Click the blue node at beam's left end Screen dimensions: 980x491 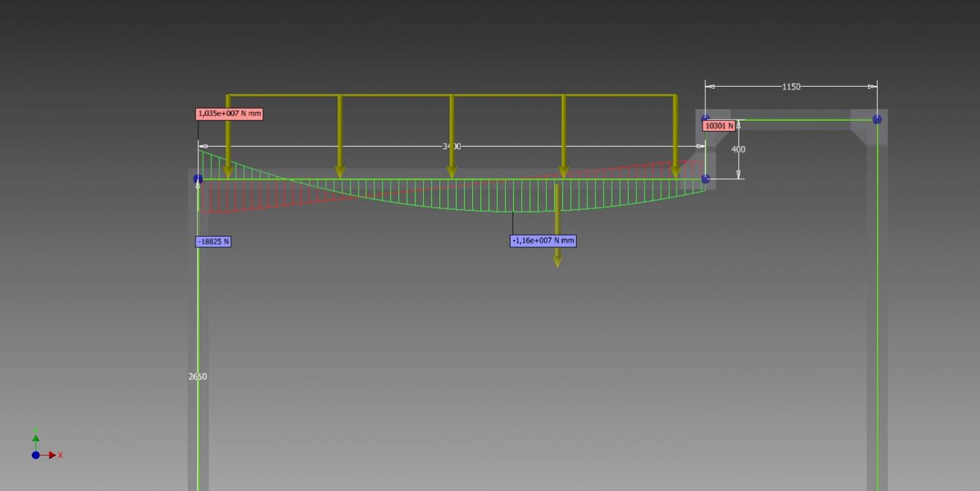(198, 179)
